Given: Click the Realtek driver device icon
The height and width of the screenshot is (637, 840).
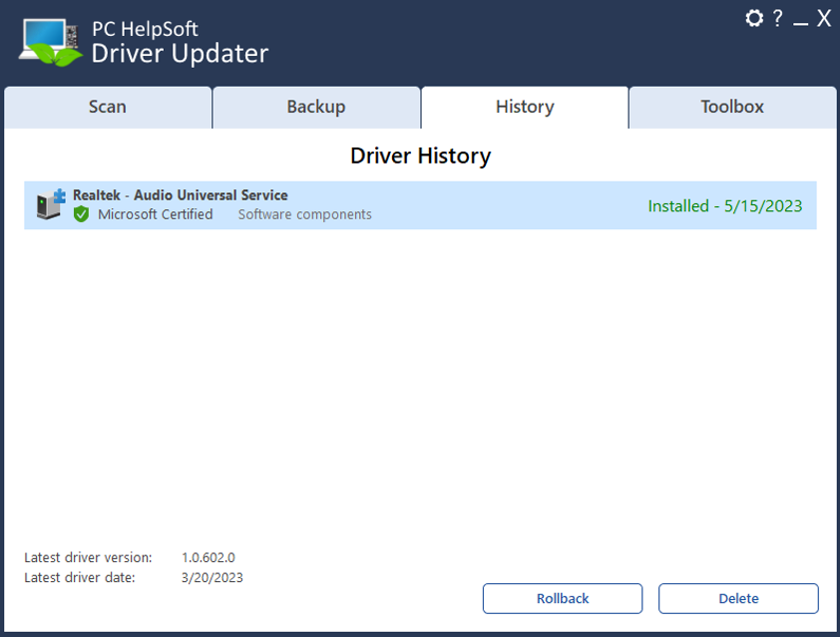Looking at the screenshot, I should (51, 204).
